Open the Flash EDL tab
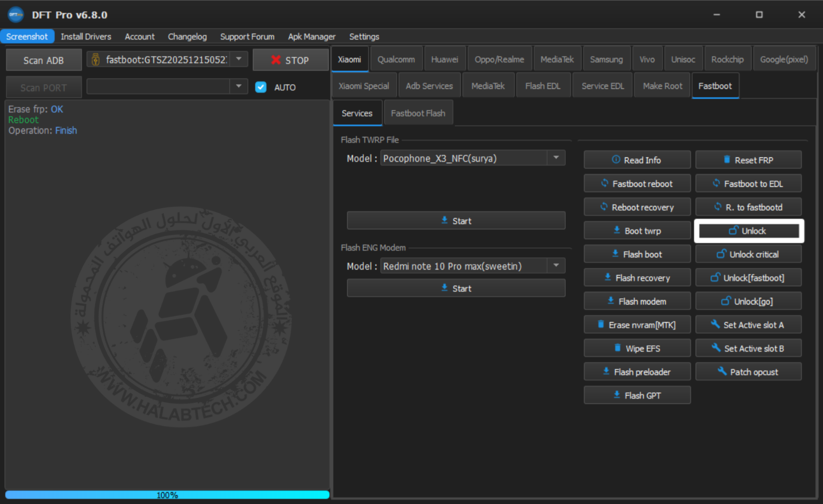The width and height of the screenshot is (823, 504). (543, 86)
